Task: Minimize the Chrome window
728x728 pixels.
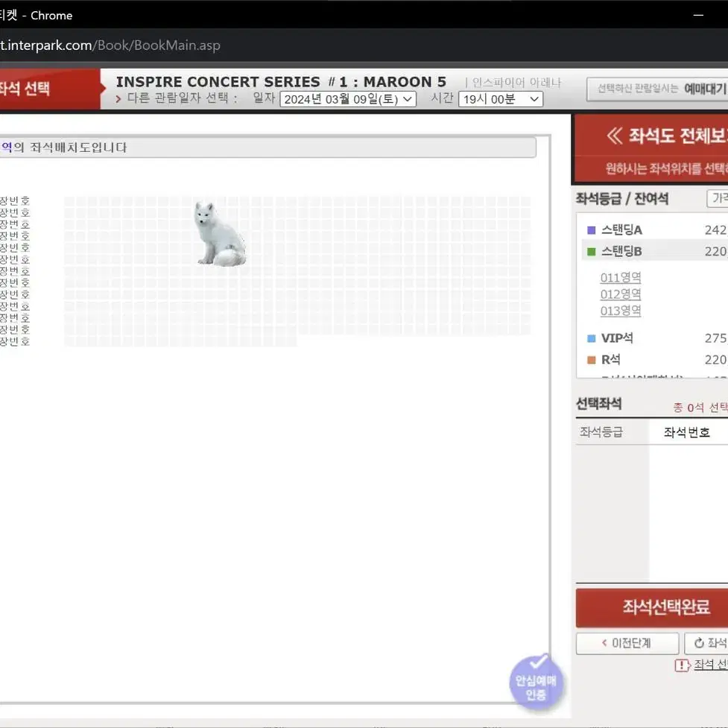Action: (698, 16)
